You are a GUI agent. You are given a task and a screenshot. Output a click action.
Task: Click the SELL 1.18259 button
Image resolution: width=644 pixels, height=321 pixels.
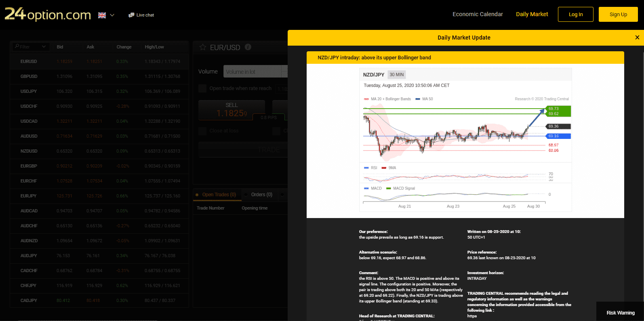(x=232, y=110)
